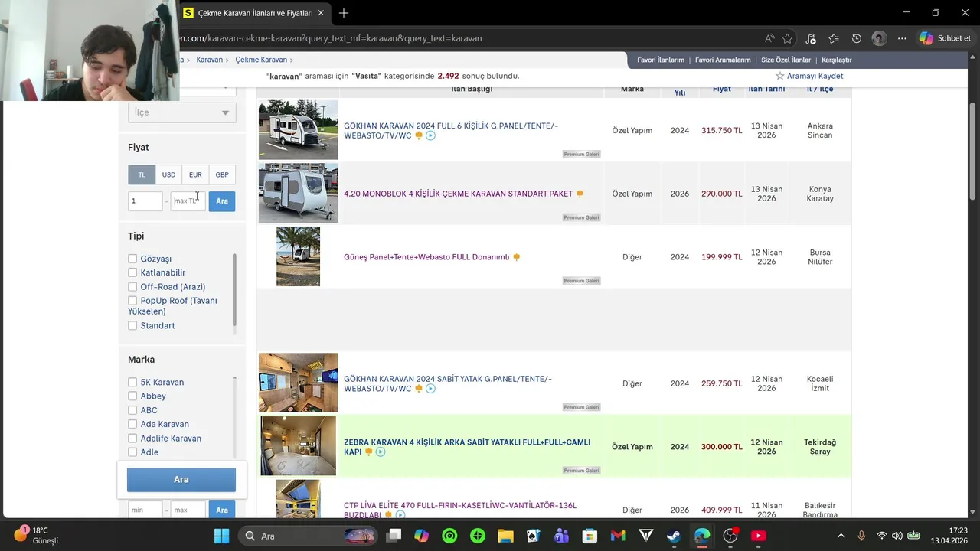Click Aramayı Kaydet link
The height and width of the screenshot is (551, 980).
815,76
